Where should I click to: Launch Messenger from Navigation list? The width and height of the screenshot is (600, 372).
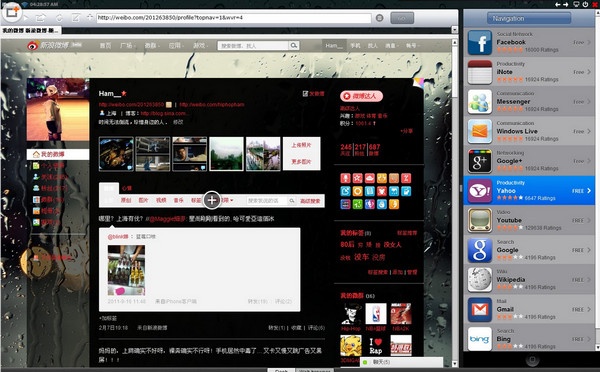(529, 102)
